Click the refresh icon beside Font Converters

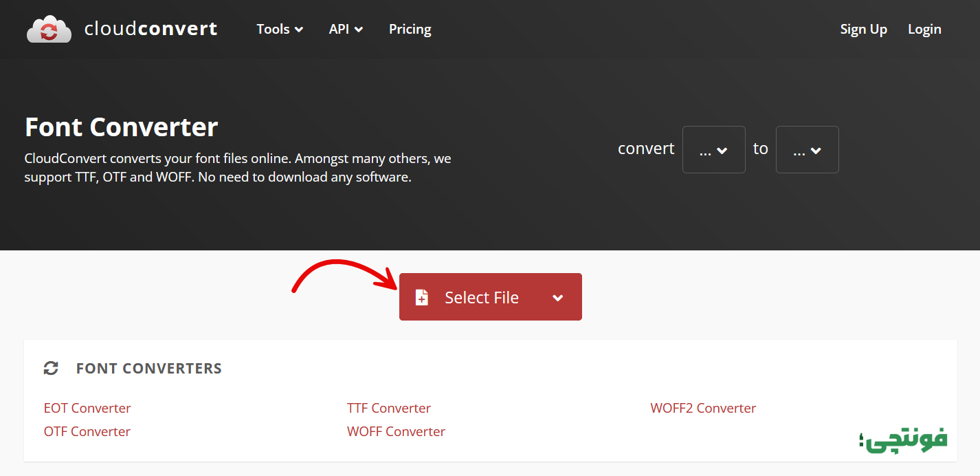tap(51, 368)
